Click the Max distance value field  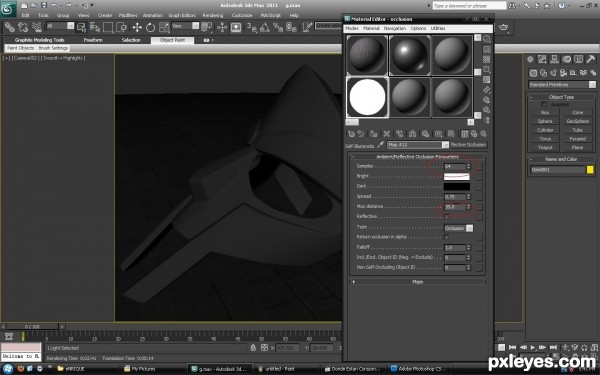454,207
